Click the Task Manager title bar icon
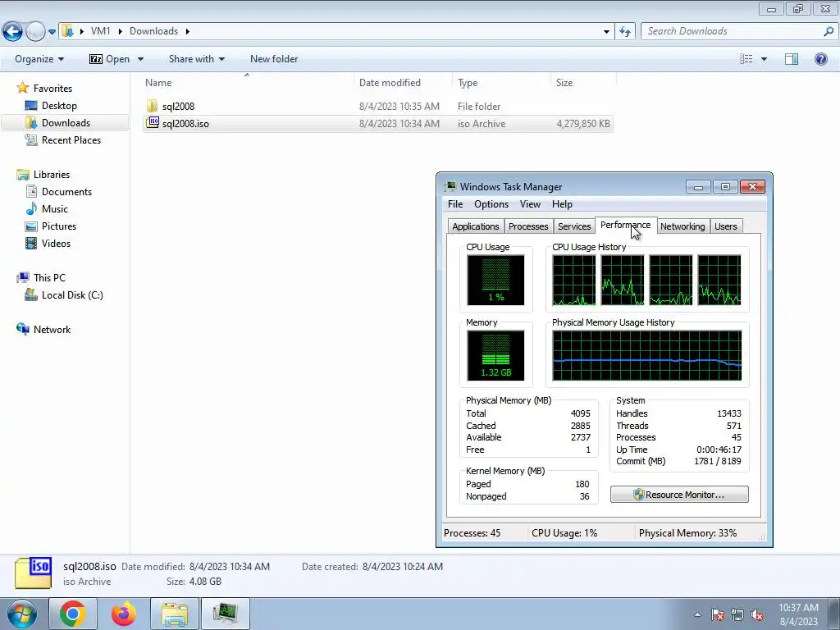This screenshot has width=840, height=630. [450, 186]
